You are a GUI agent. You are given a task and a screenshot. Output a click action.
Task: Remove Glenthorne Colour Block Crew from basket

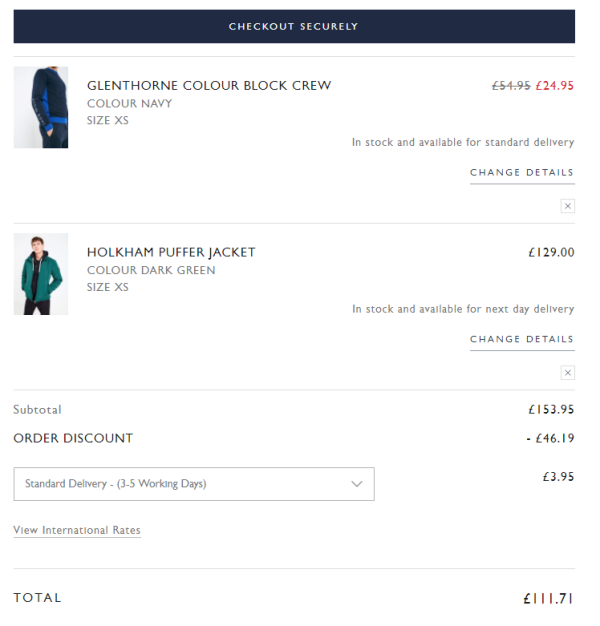pos(567,206)
